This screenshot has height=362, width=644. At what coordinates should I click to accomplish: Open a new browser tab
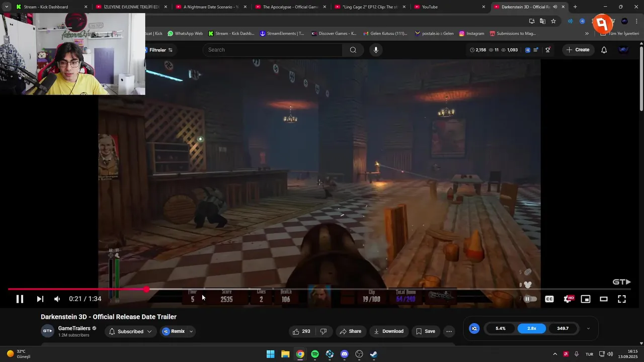click(x=575, y=7)
